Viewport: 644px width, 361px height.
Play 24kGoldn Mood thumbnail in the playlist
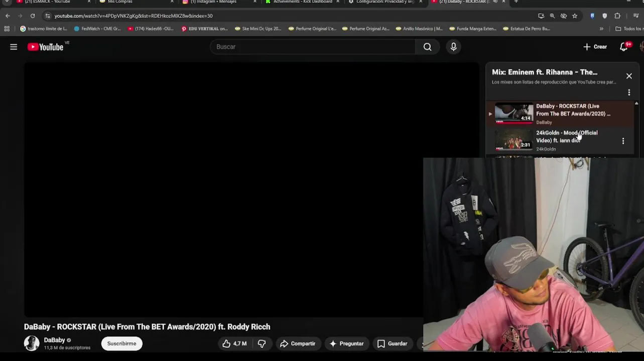(514, 140)
